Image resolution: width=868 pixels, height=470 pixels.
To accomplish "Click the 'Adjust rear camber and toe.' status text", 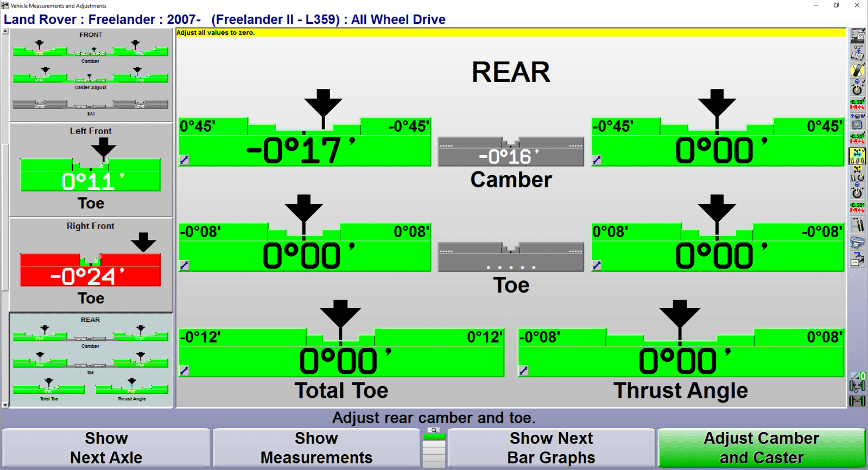I will 434,417.
